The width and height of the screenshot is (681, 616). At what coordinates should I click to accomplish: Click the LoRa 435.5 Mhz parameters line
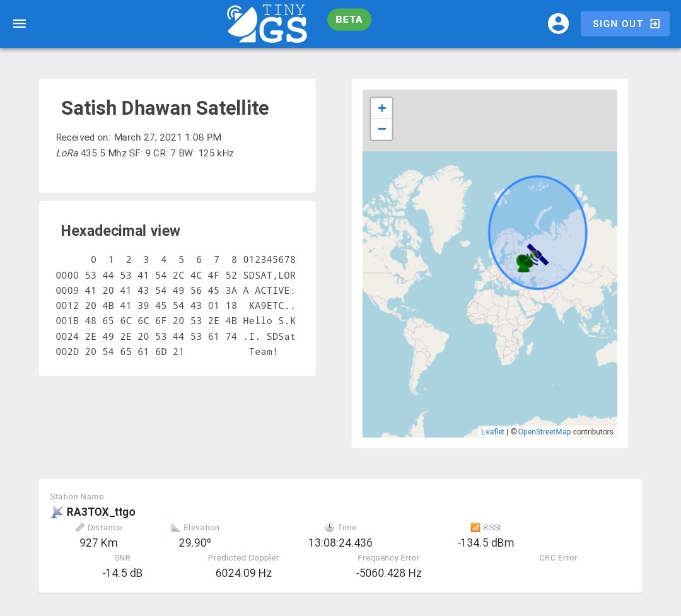tap(144, 153)
